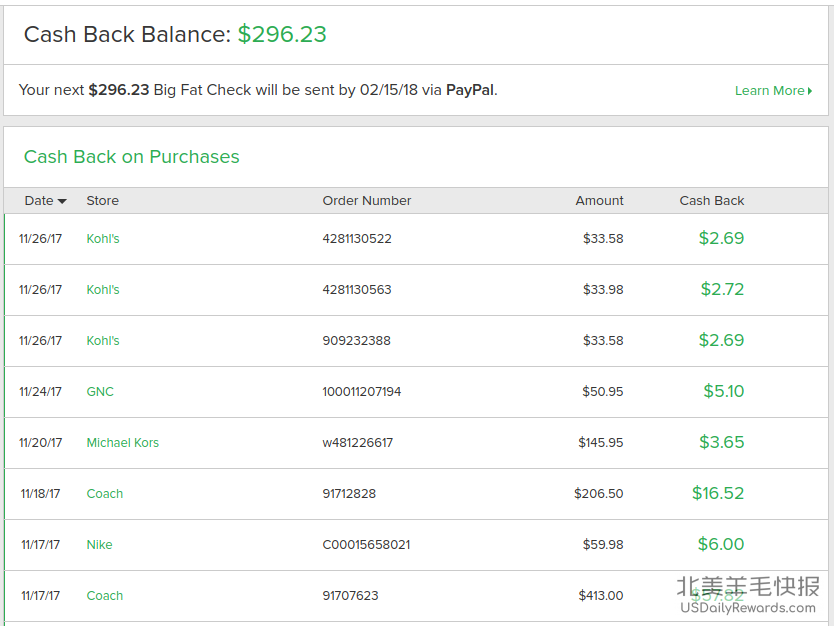Click the $16.52 cash back amount
The height and width of the screenshot is (626, 834).
718,493
